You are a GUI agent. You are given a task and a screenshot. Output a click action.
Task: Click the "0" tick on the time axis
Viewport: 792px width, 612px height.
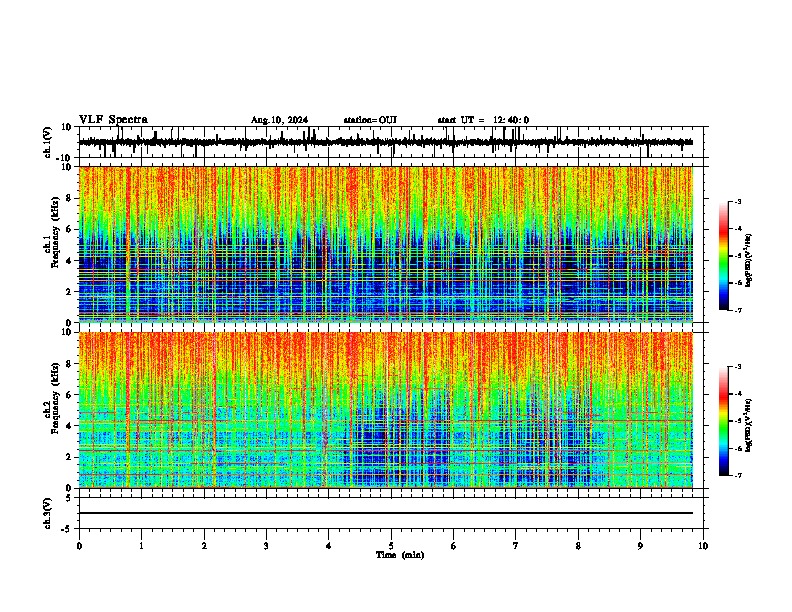coord(79,546)
